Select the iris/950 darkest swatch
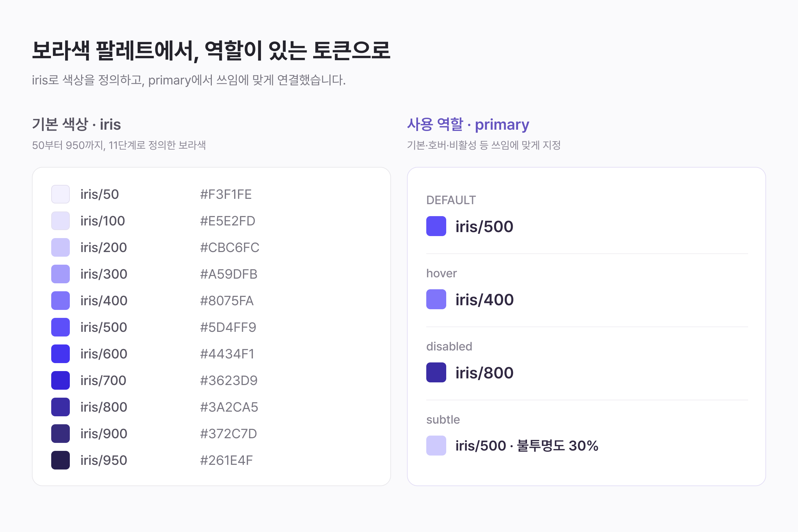 pyautogui.click(x=61, y=461)
